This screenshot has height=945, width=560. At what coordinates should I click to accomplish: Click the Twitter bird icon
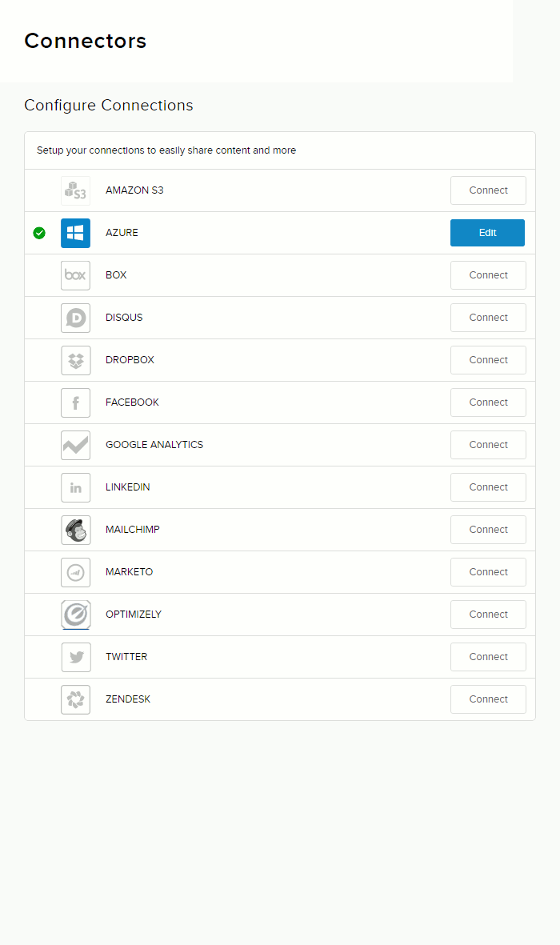pos(75,657)
